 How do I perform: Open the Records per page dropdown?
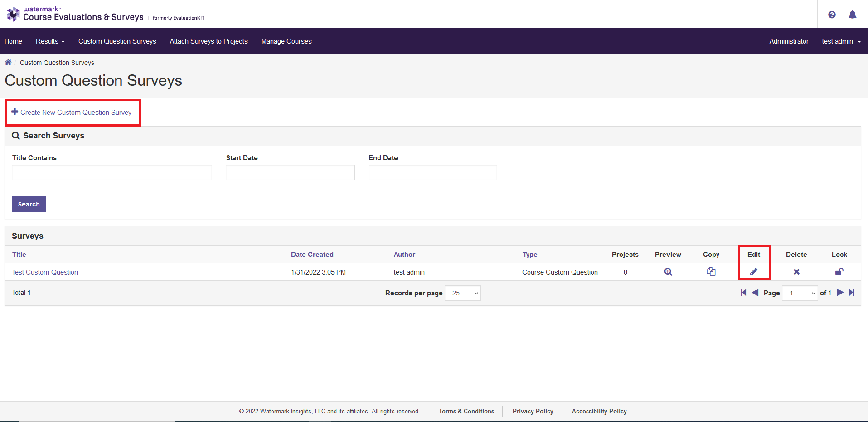(463, 293)
